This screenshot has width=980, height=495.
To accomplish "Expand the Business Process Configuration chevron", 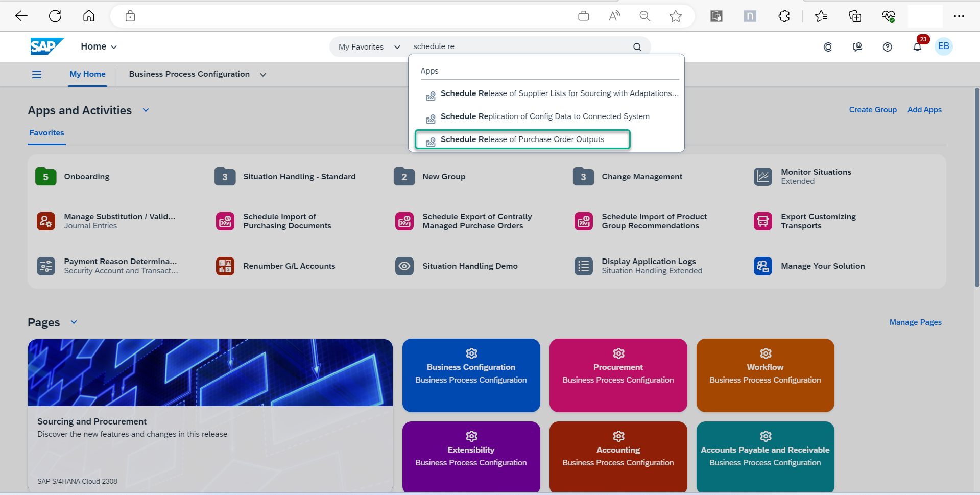I will click(263, 75).
